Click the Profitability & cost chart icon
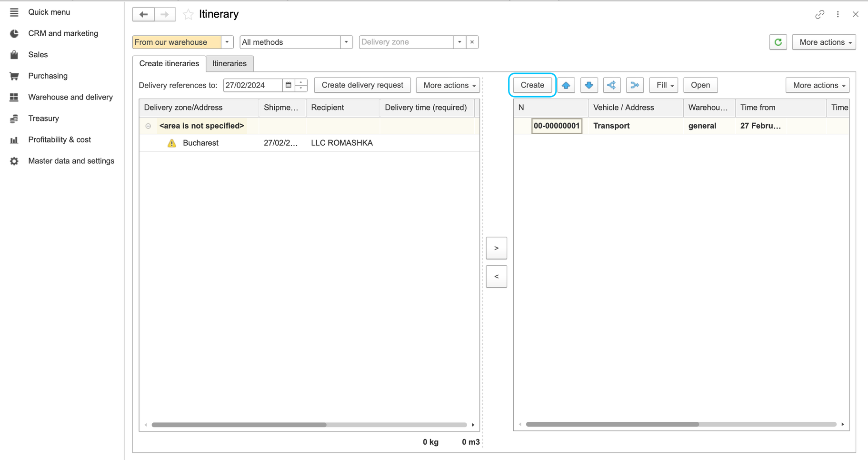Image resolution: width=868 pixels, height=460 pixels. 14,140
